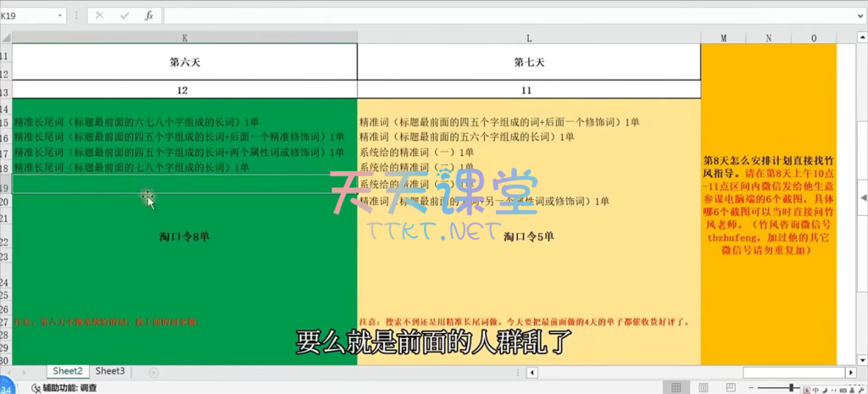Adjust the zoom slider in status bar
868x394 pixels.
tap(793, 388)
